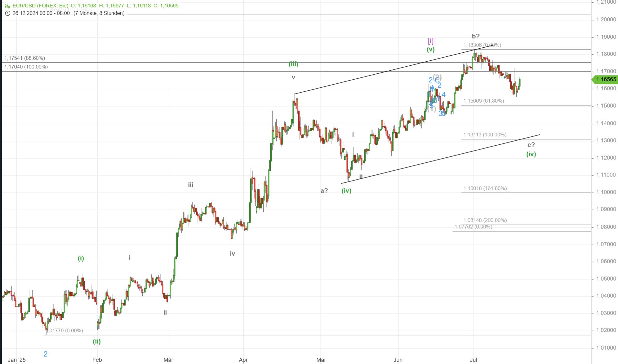The image size is (618, 364).
Task: Select the purple [i] wave label
Action: 431,41
